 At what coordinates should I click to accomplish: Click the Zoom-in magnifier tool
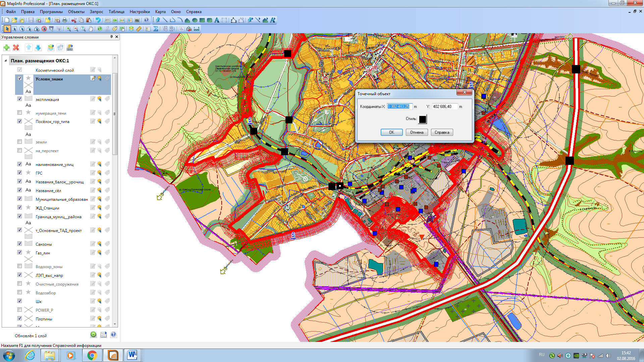click(68, 29)
